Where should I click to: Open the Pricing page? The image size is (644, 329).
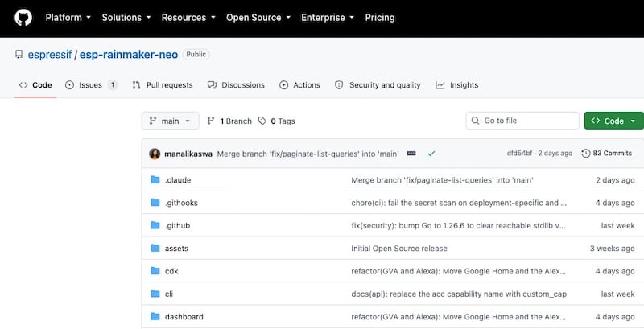[380, 18]
